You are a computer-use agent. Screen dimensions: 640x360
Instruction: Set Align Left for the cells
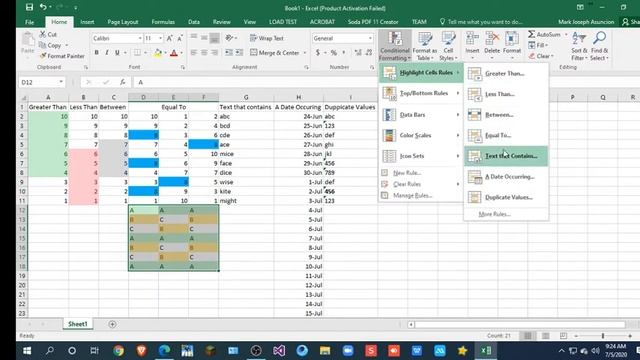click(x=193, y=53)
